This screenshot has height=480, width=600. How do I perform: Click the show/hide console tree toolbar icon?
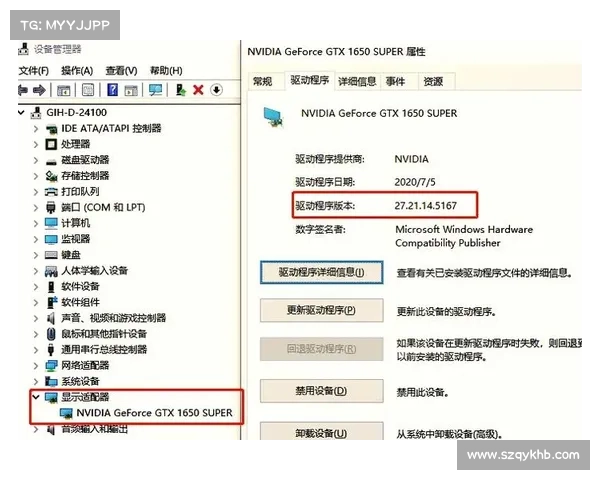[x=64, y=90]
